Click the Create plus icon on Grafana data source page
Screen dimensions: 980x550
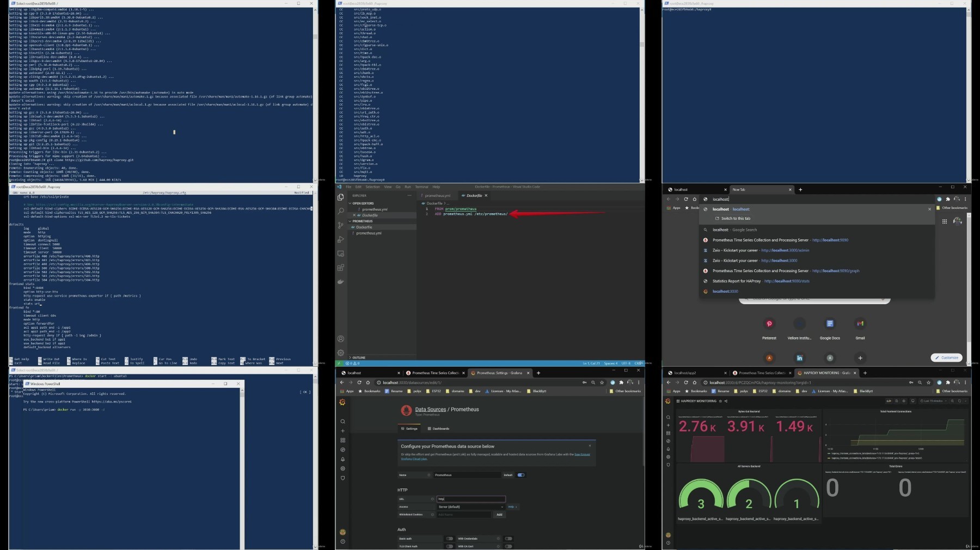[342, 431]
